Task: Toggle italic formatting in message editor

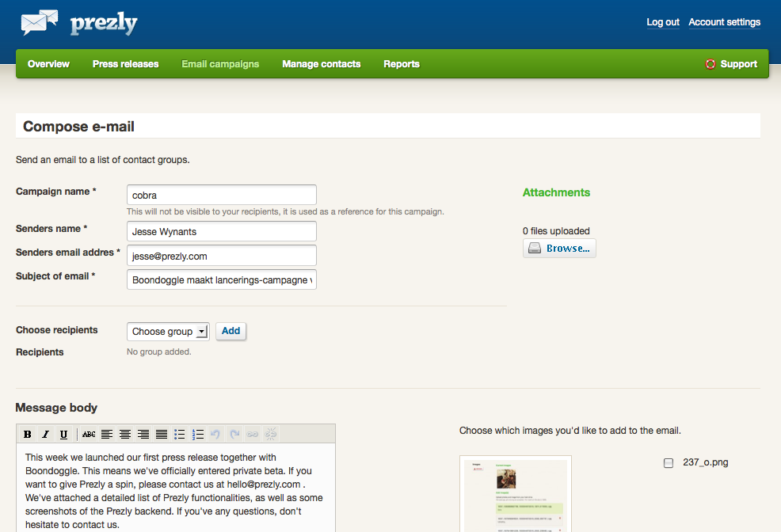Action: pyautogui.click(x=45, y=434)
